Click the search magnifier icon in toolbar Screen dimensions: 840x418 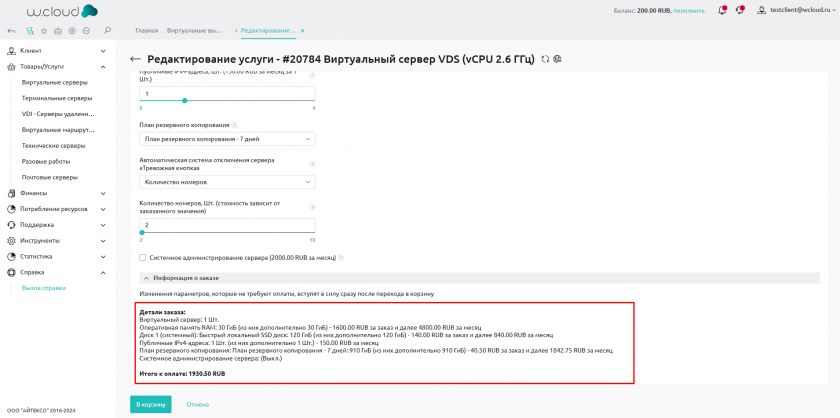[x=107, y=31]
